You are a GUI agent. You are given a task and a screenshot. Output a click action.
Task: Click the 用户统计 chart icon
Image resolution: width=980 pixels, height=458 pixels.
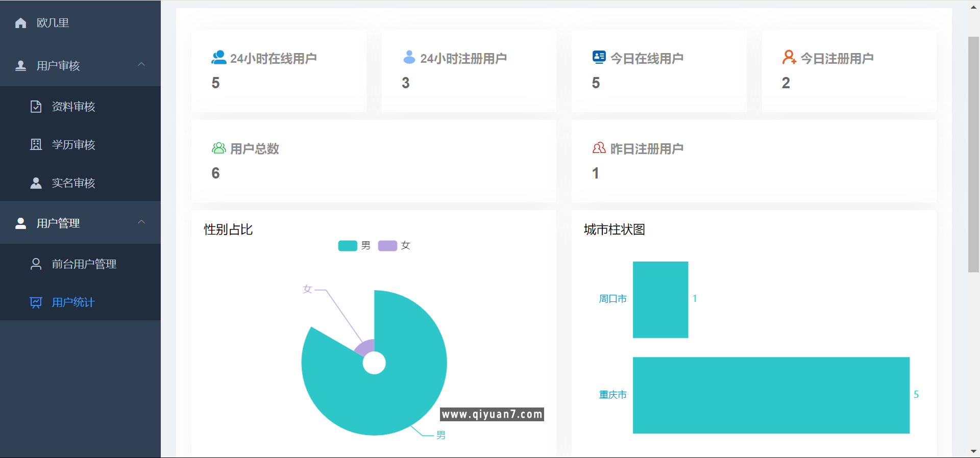click(x=36, y=302)
